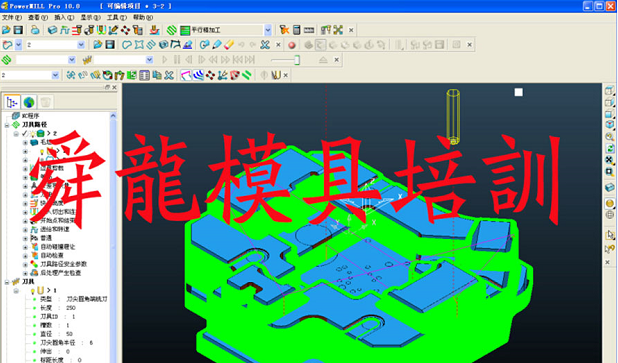Open the 平行精加工 strategy dropdown
The width and height of the screenshot is (618, 363).
click(268, 30)
